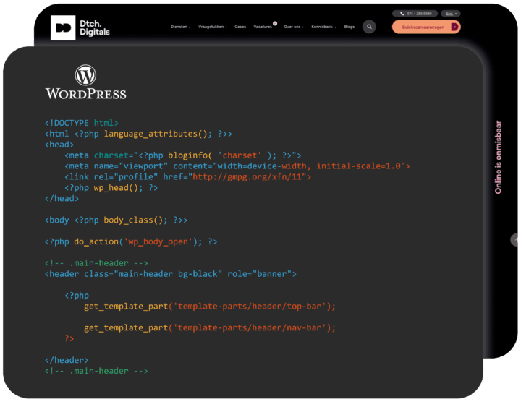Expand the Over ons dropdown menu
The width and height of the screenshot is (521, 420).
294,27
